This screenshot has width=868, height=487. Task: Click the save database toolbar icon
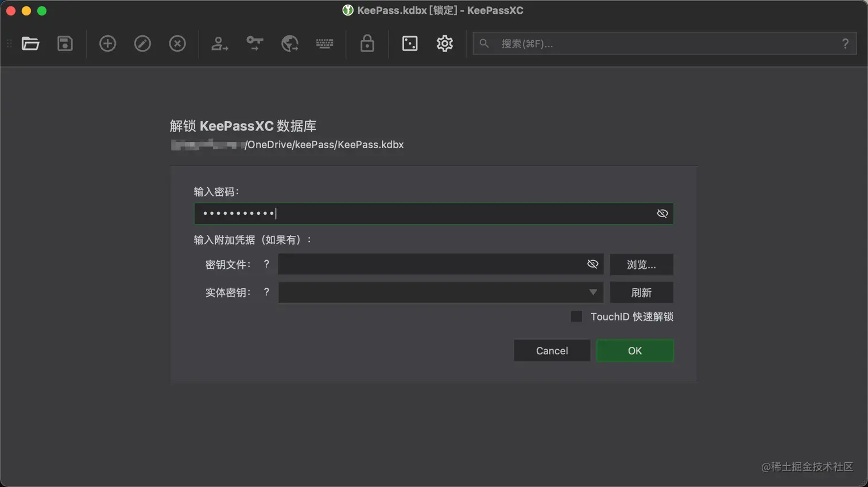point(65,44)
